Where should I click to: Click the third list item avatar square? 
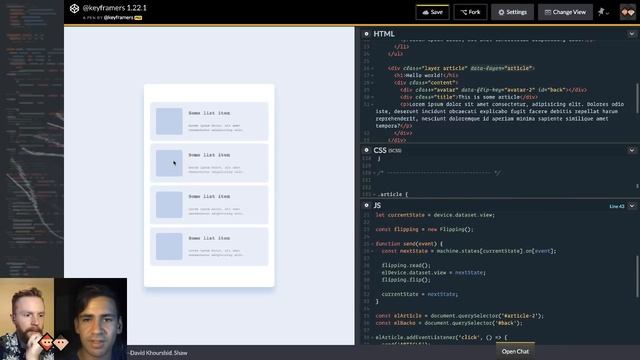click(x=169, y=204)
